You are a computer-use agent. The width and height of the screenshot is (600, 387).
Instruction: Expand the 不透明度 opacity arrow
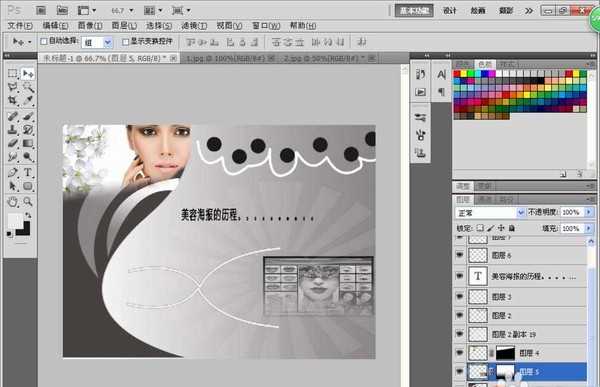tap(588, 212)
